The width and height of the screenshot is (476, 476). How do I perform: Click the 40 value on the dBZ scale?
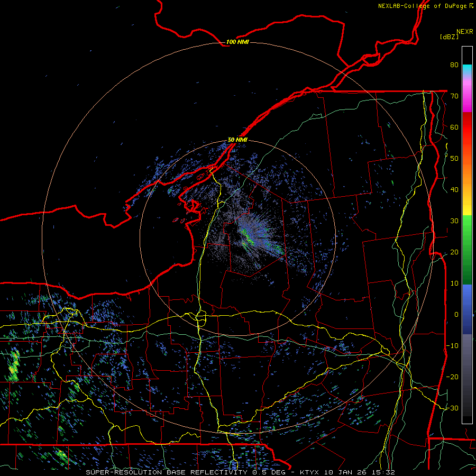pos(454,190)
